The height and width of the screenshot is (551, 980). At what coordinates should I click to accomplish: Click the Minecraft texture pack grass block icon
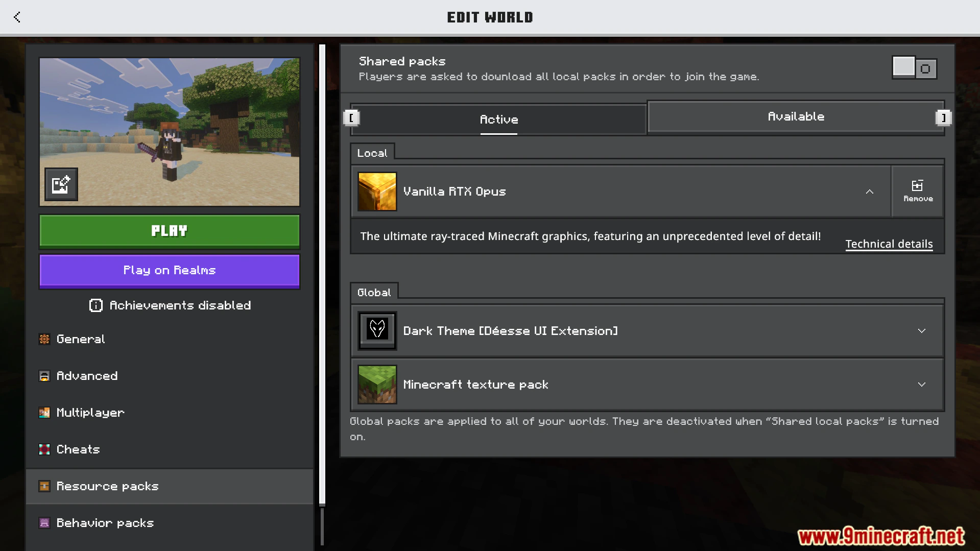[x=377, y=384]
